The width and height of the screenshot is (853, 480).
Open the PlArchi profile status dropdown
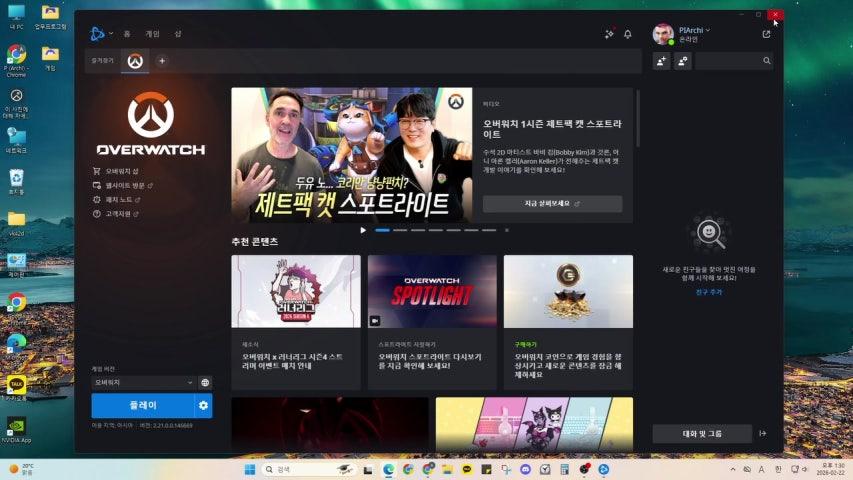click(693, 30)
